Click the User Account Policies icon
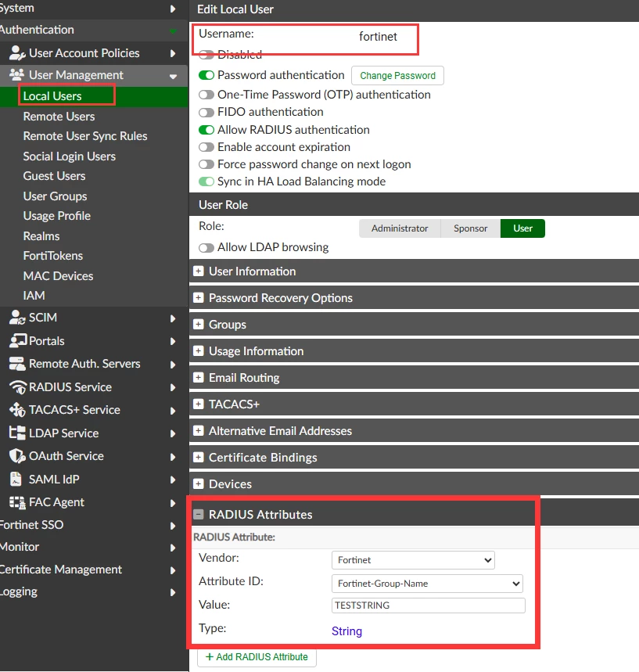This screenshot has width=639, height=672. (x=17, y=52)
